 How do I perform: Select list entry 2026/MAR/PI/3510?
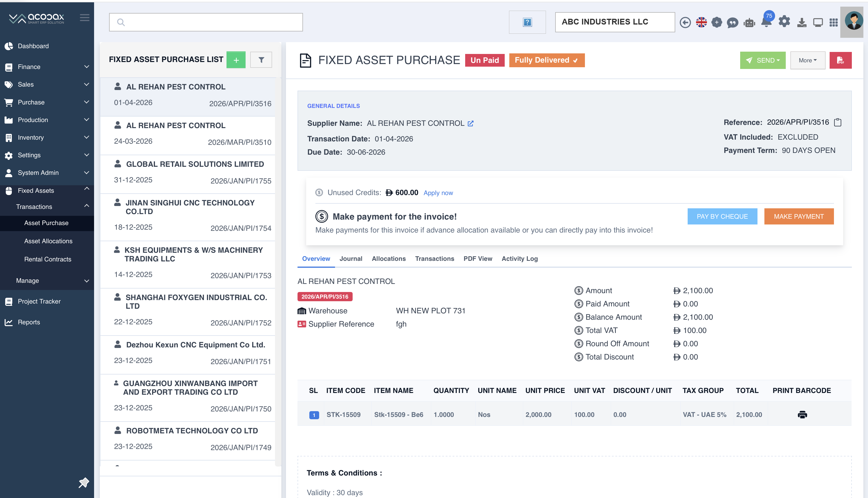[187, 136]
